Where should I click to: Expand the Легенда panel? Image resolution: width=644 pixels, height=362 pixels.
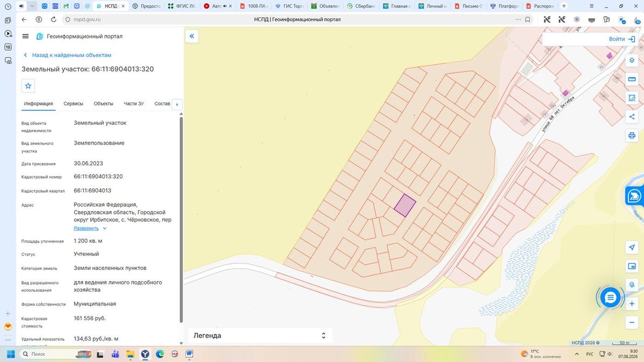click(x=261, y=336)
